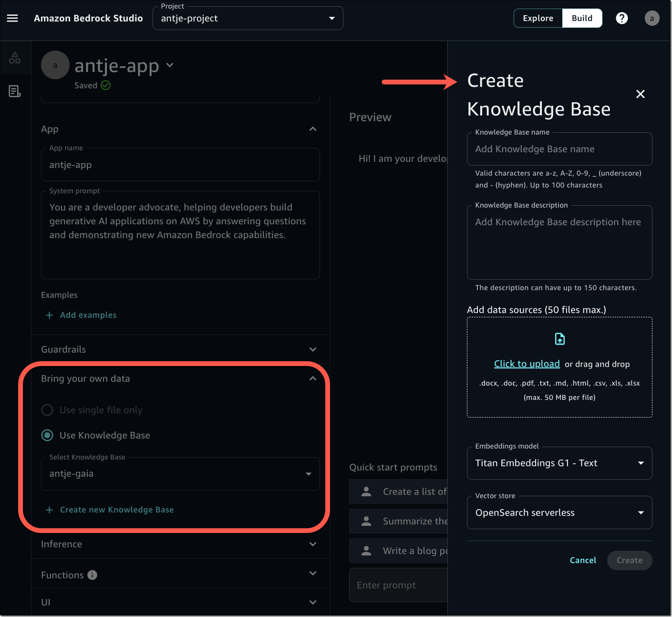
Task: Open the document list sidebar icon
Action: click(x=15, y=91)
